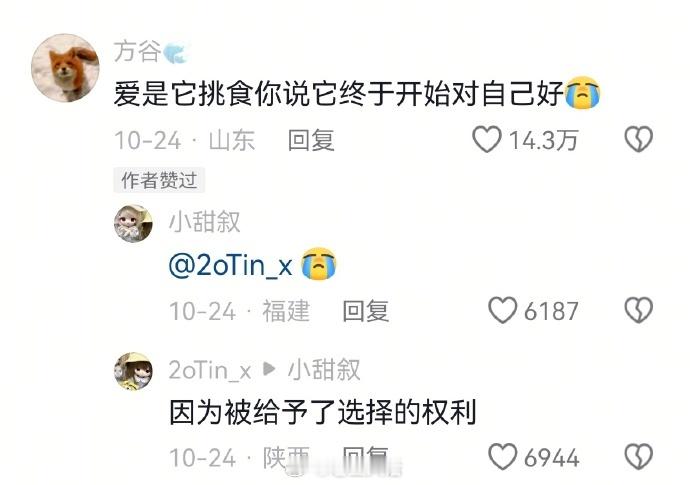Select the 作者赞过 tag
The height and width of the screenshot is (485, 690).
159,180
